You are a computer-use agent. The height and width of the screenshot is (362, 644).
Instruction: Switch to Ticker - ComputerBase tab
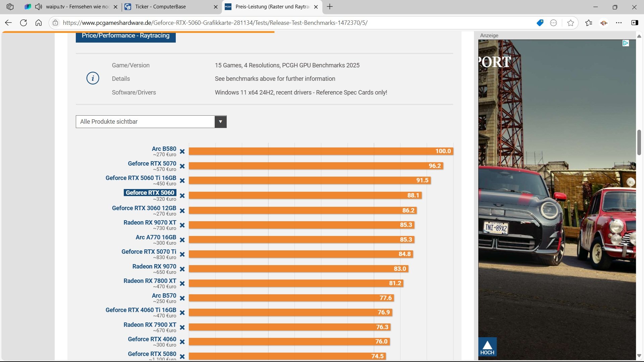160,7
